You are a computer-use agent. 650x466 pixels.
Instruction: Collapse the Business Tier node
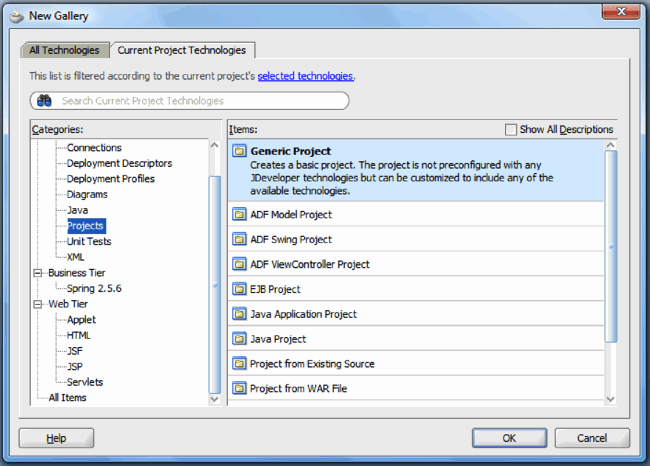[x=38, y=273]
